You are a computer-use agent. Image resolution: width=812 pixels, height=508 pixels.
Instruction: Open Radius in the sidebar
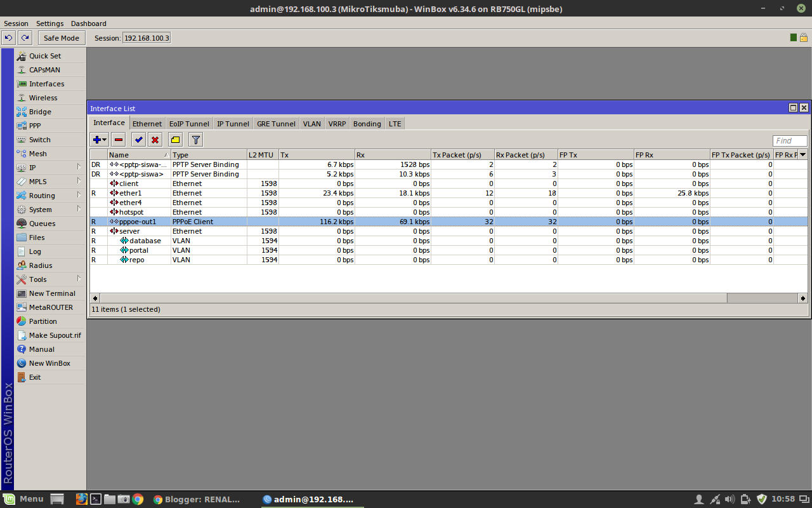coord(50,265)
